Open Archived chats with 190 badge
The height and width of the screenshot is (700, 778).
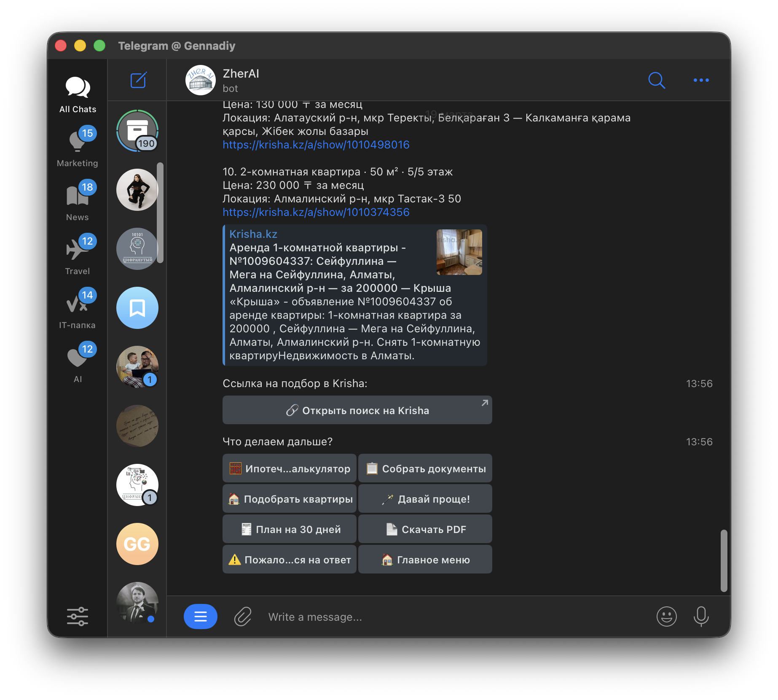pyautogui.click(x=137, y=131)
